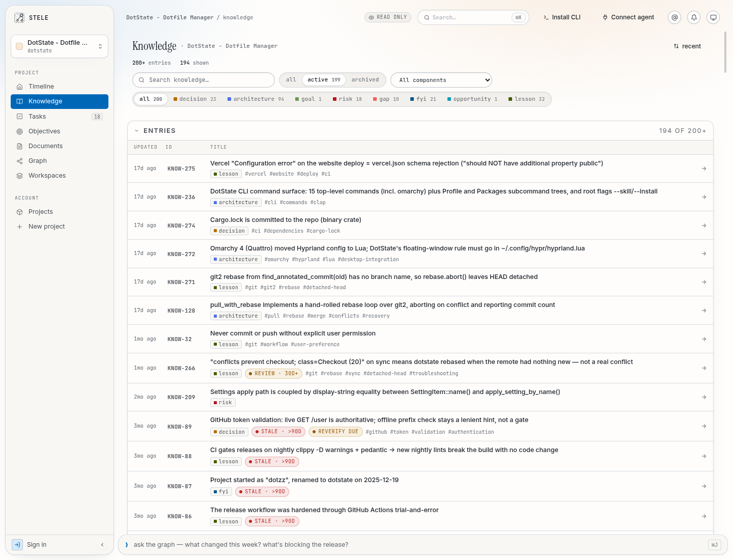Click the Sign in icon button
733x560 pixels.
click(17, 545)
